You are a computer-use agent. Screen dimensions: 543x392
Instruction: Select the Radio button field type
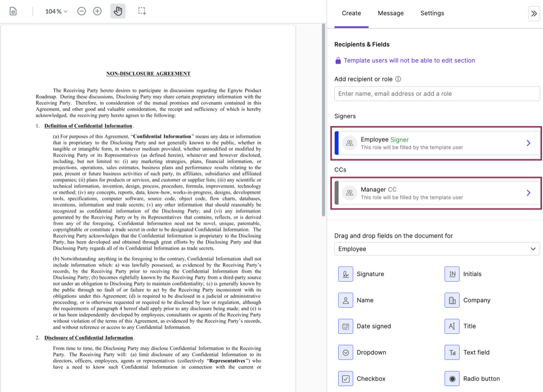pos(452,378)
